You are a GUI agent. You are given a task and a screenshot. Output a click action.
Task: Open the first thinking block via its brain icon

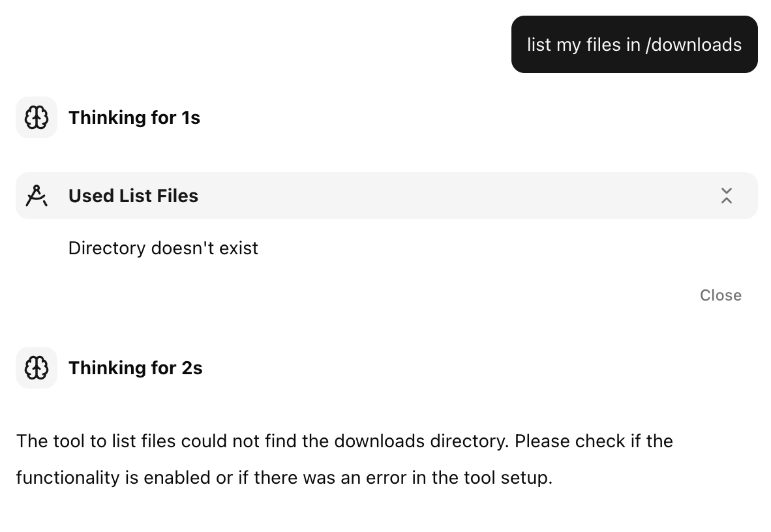click(37, 117)
